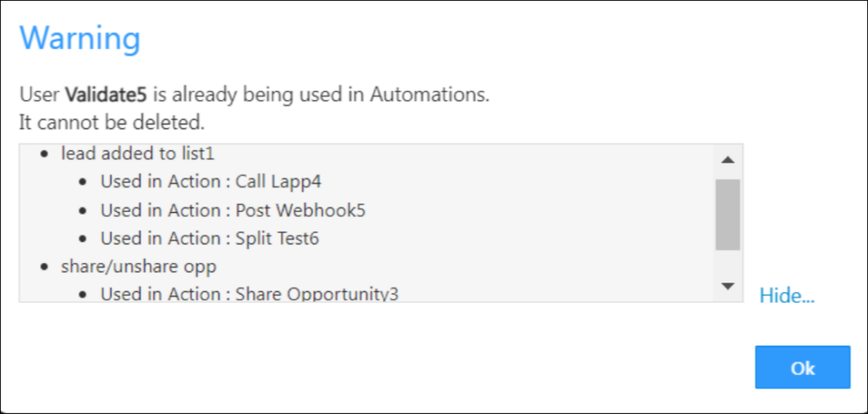Select the 'share/unshare opp' automation
This screenshot has width=868, height=414.
(138, 266)
